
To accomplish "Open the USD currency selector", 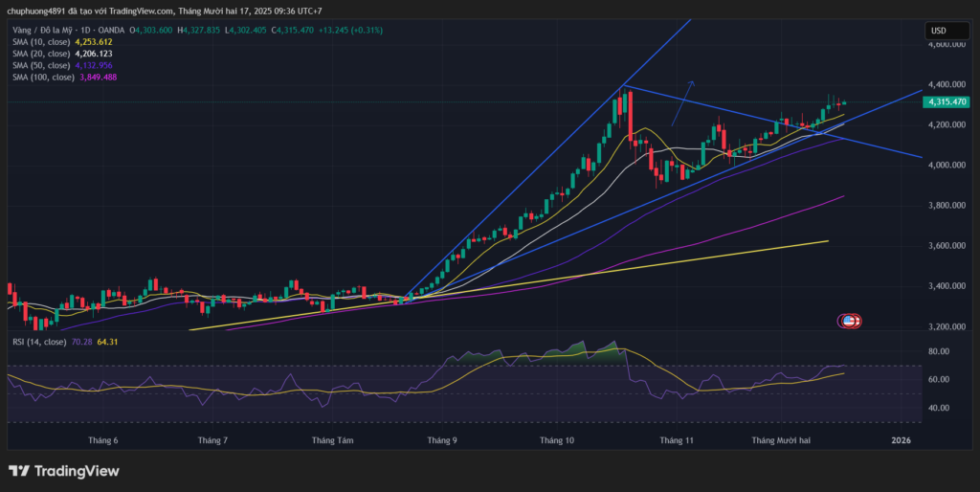I will pos(940,31).
